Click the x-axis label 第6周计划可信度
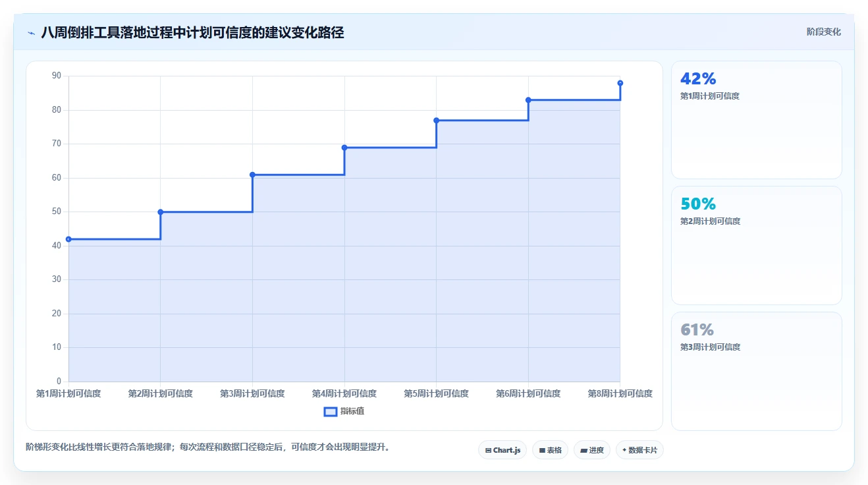Image resolution: width=868 pixels, height=485 pixels. [528, 393]
